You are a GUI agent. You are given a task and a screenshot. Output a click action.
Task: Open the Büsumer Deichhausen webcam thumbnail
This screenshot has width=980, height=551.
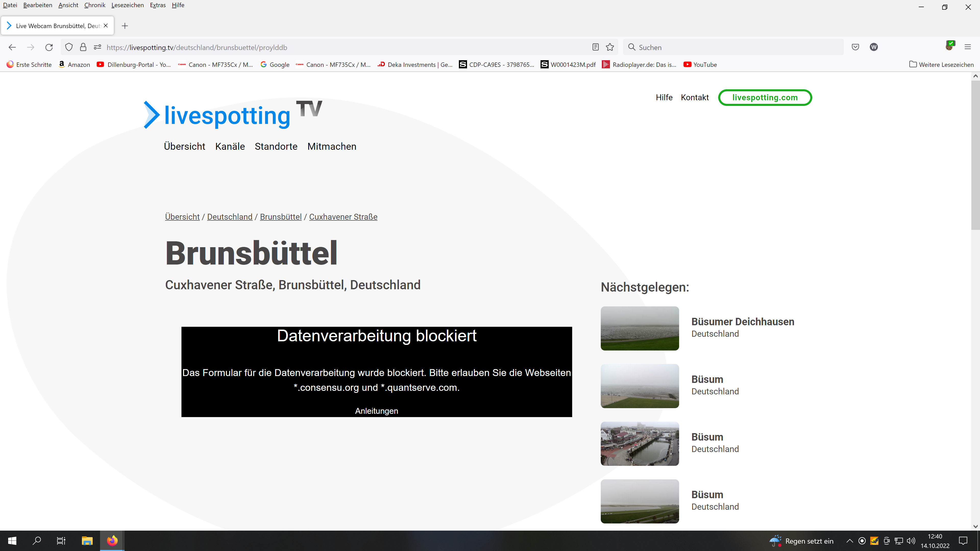tap(640, 328)
